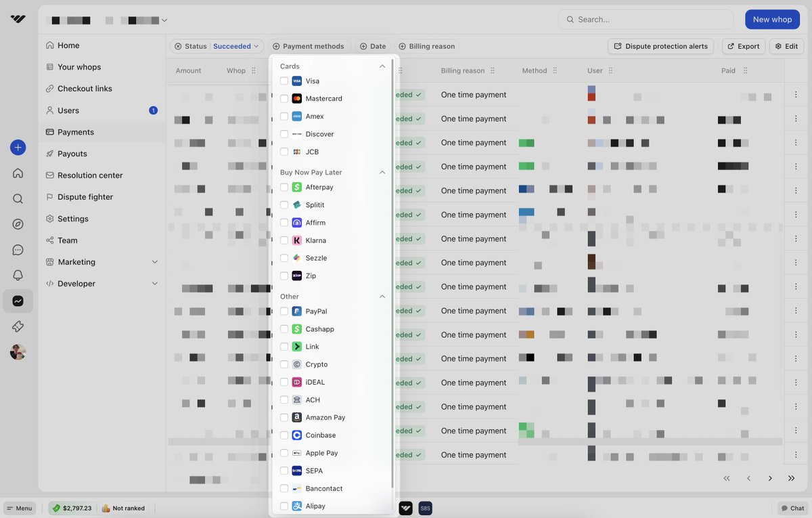The image size is (812, 518).
Task: Go to previous page arrow
Action: click(748, 478)
